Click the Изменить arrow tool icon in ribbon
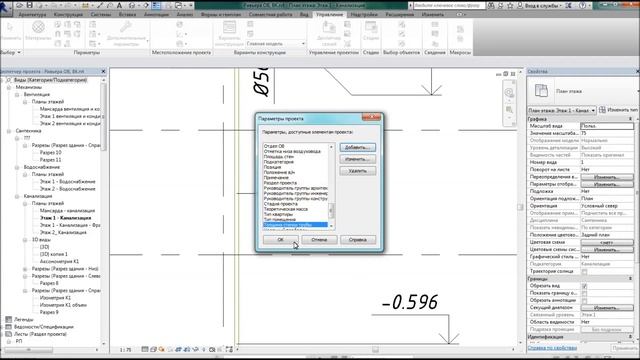Screen dimensions: 640x360 click(10, 28)
